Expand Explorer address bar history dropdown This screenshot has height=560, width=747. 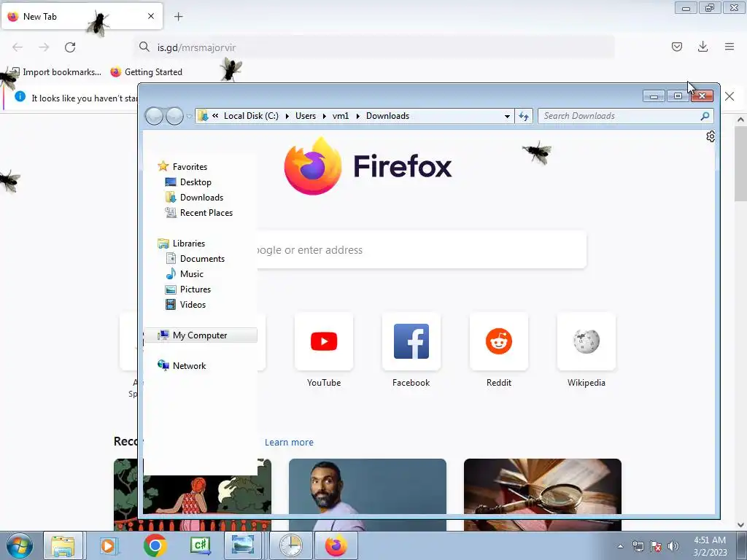[x=508, y=116]
